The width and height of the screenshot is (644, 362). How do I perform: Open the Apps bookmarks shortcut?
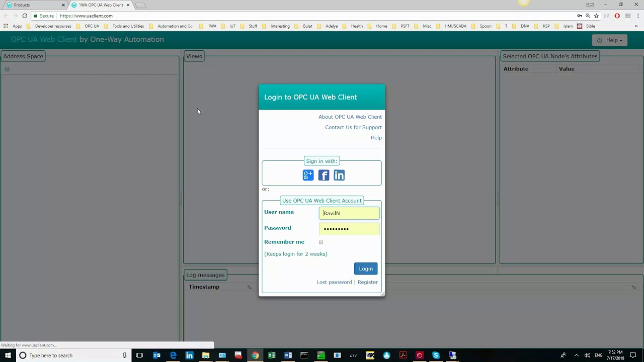point(13,26)
